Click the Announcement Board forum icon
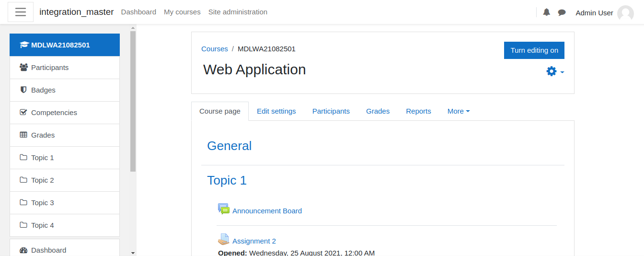 [224, 209]
